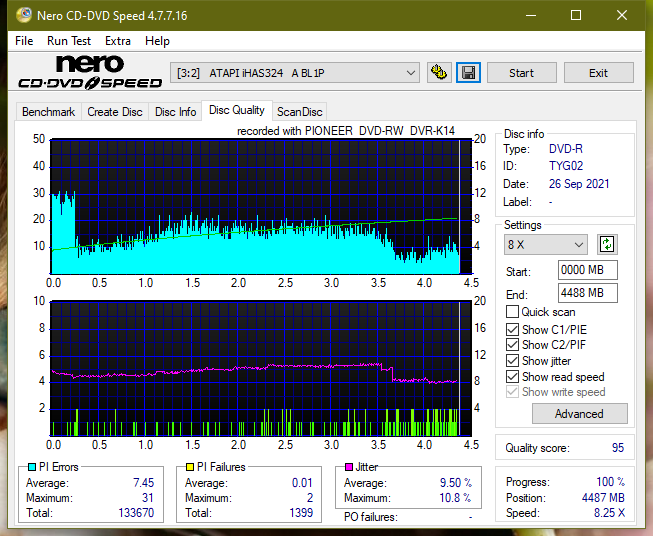
Task: Click the PI Failures average 0.01
Action: coord(302,483)
